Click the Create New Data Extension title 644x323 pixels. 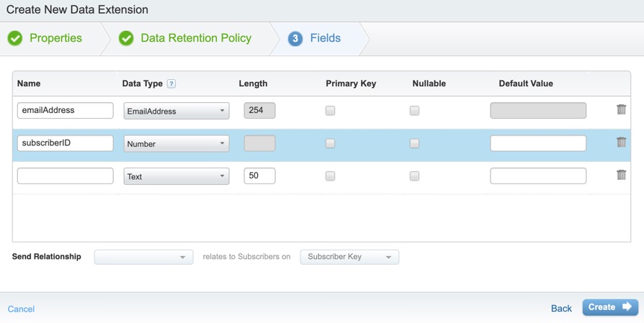pyautogui.click(x=77, y=9)
